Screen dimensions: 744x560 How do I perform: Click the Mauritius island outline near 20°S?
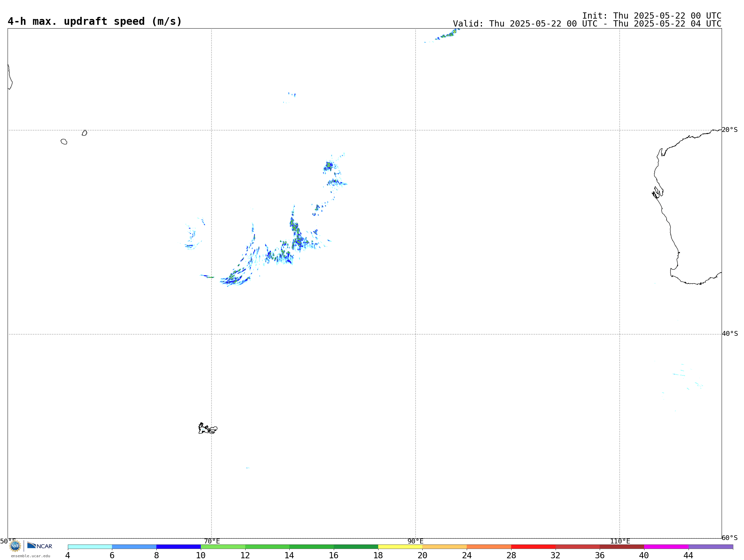[x=84, y=133]
